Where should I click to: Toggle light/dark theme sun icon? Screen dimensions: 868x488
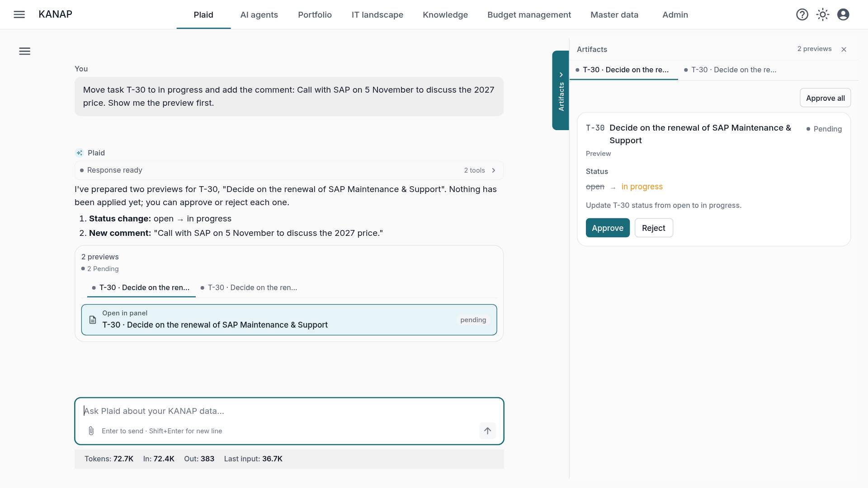[823, 14]
